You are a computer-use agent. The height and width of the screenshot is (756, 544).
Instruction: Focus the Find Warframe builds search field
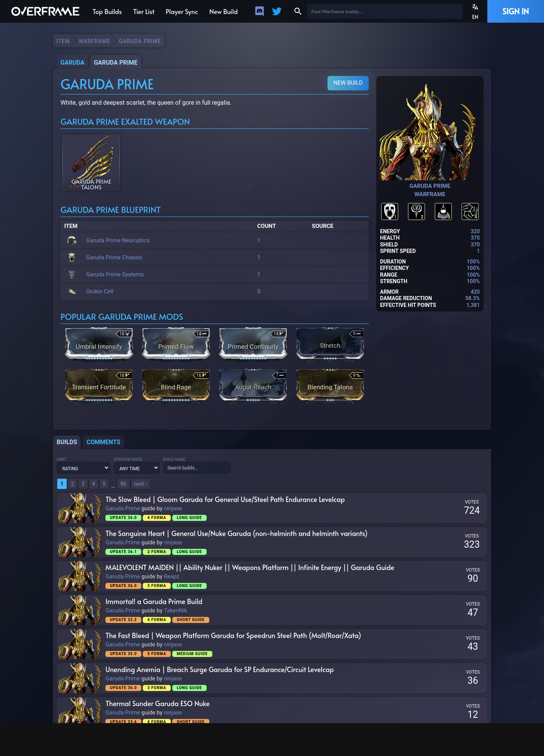point(385,11)
